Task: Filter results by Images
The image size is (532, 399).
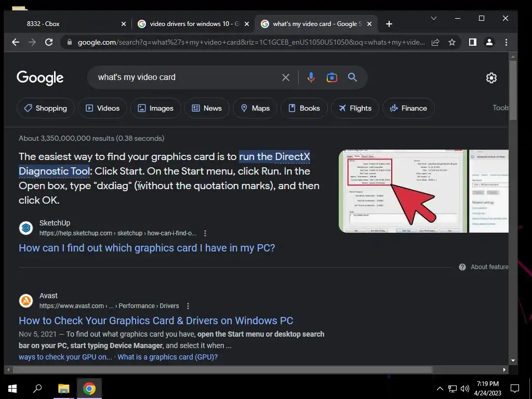Action: 155,108
